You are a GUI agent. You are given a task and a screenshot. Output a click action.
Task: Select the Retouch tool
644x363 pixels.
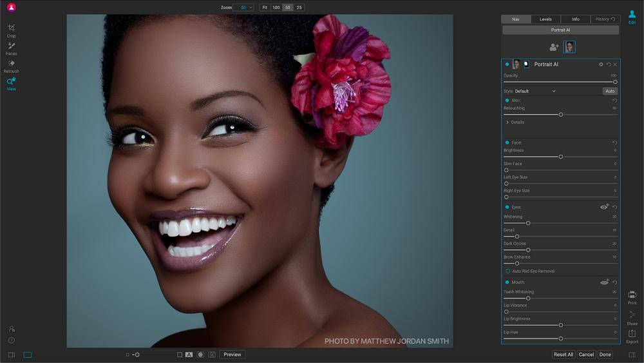click(11, 64)
